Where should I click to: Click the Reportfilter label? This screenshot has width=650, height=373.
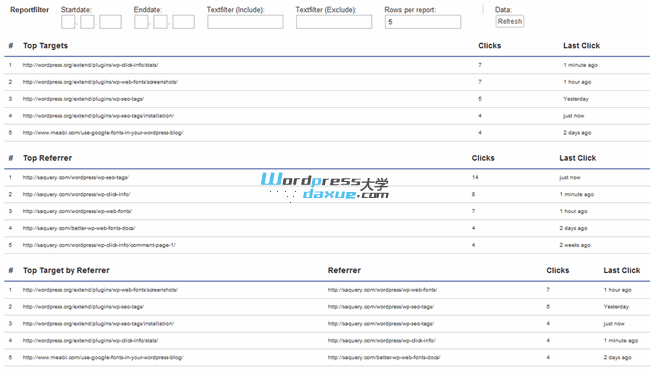click(29, 10)
